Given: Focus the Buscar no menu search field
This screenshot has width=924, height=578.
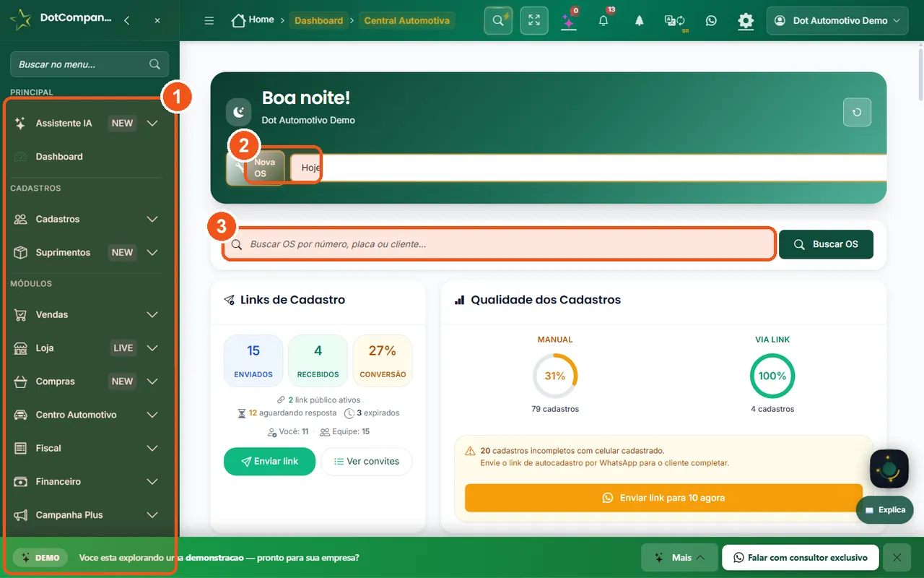Looking at the screenshot, I should [x=89, y=64].
